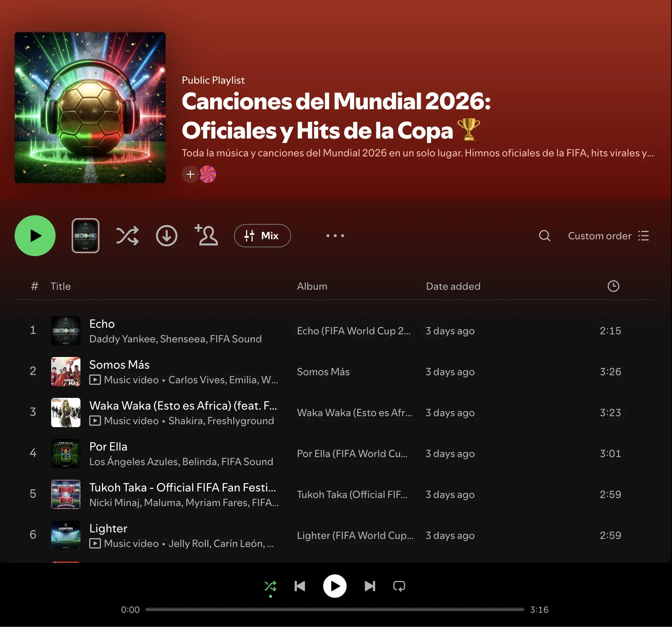
Task: Open the Waka Waka (Esto es Afr... album
Action: pyautogui.click(x=354, y=413)
